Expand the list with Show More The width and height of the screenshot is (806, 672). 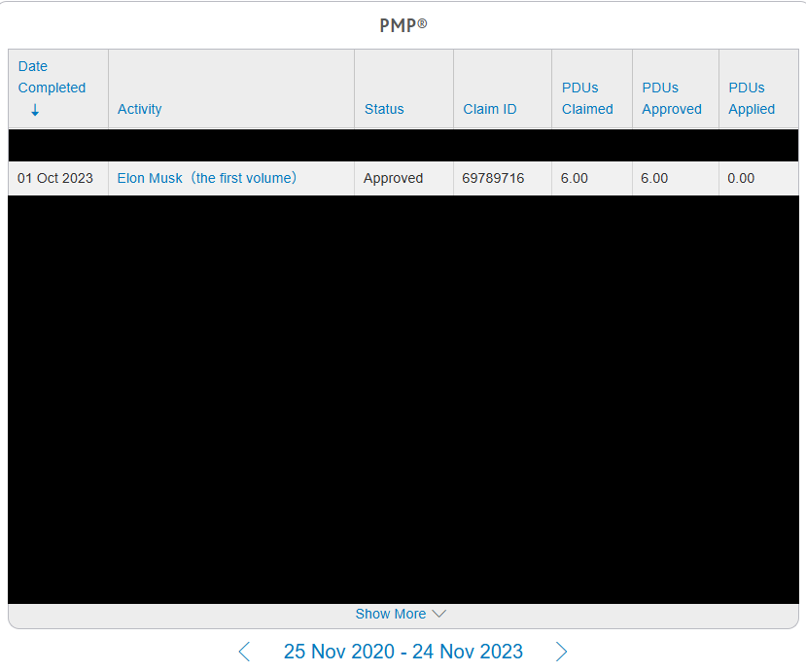401,614
